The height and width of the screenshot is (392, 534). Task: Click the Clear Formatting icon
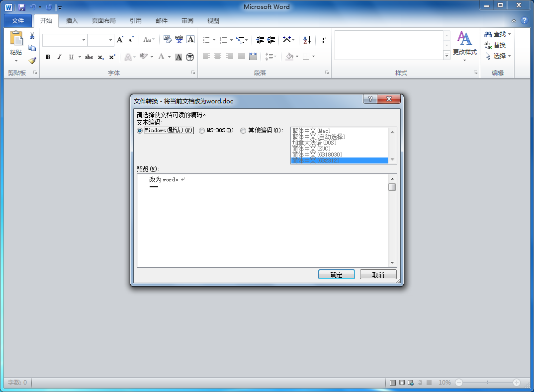(x=167, y=39)
